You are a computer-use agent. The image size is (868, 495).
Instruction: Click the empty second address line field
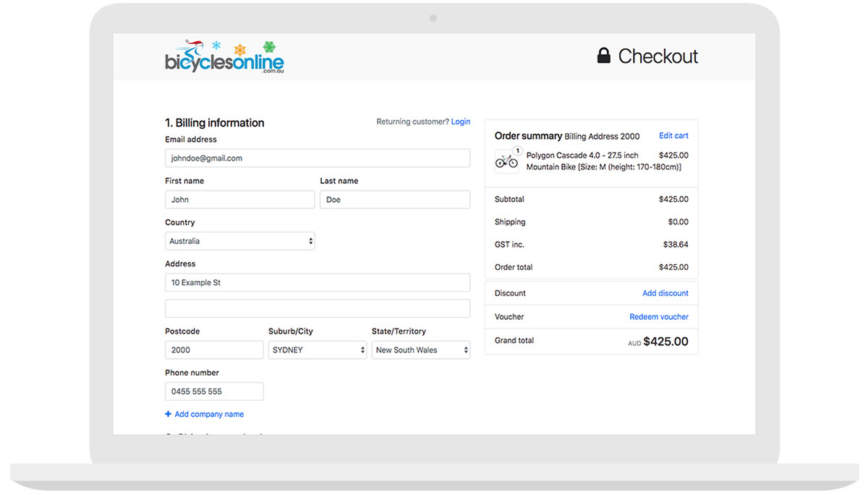coord(318,308)
